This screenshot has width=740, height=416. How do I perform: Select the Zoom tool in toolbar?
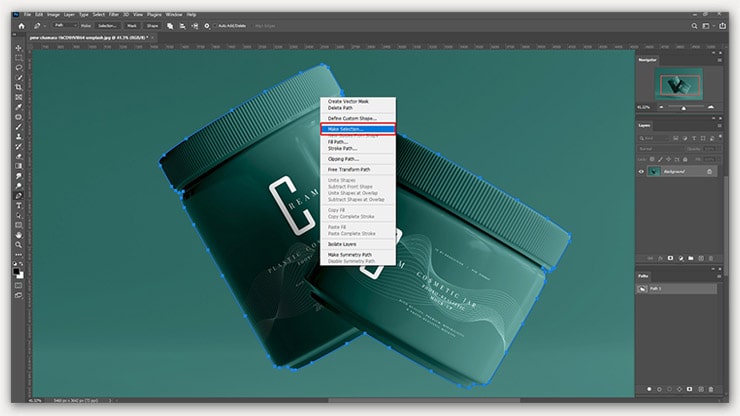(x=18, y=245)
